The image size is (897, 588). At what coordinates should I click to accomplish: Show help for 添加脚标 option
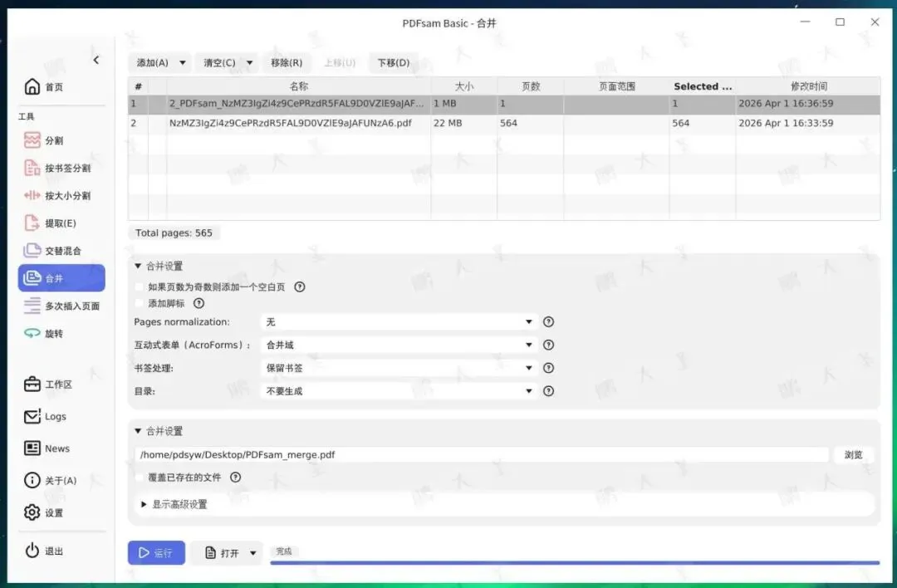coord(199,303)
